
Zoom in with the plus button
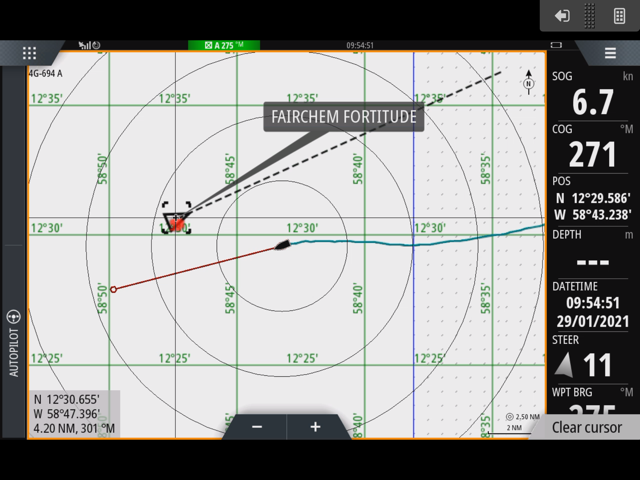[315, 427]
